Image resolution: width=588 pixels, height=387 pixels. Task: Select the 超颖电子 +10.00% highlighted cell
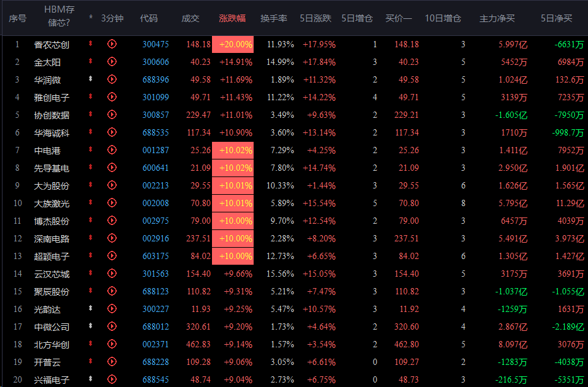pyautogui.click(x=233, y=257)
